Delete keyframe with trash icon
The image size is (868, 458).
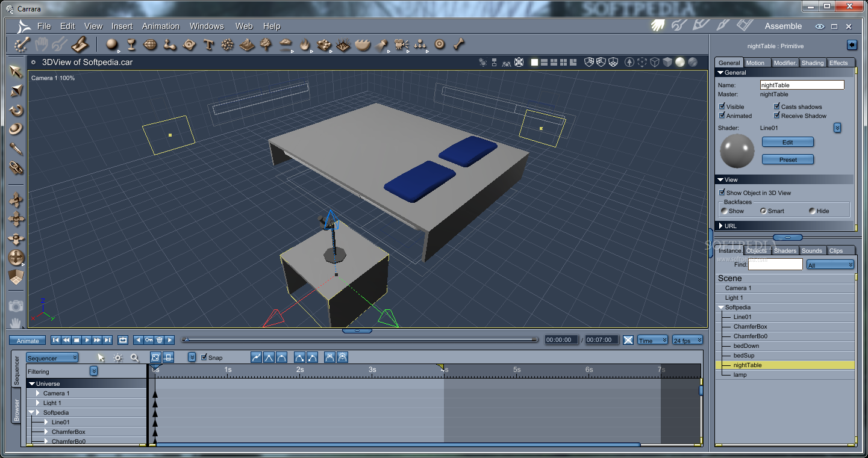[160, 340]
